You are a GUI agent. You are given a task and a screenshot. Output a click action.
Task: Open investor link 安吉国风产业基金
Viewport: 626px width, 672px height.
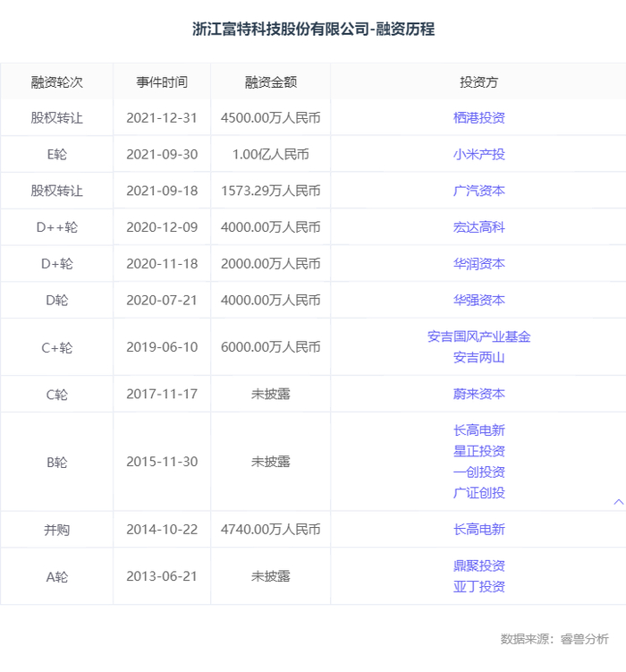point(478,336)
